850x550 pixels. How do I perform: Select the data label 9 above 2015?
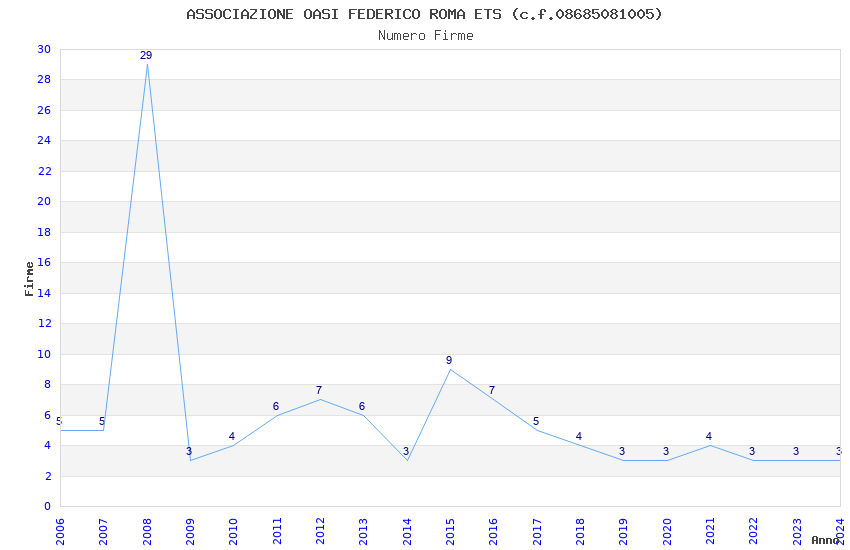pyautogui.click(x=449, y=360)
